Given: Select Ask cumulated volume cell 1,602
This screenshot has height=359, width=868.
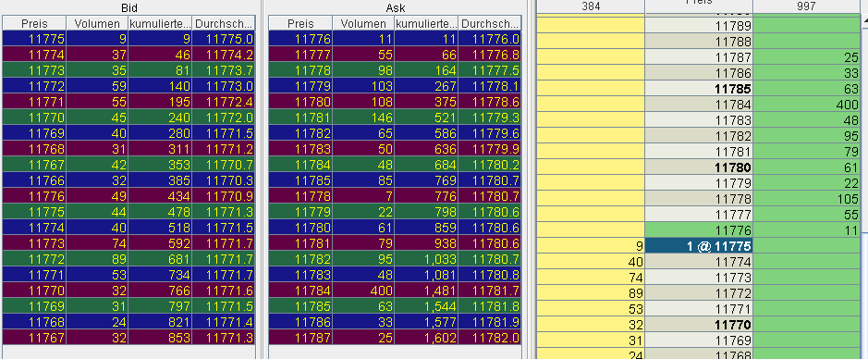Looking at the screenshot, I should 426,337.
